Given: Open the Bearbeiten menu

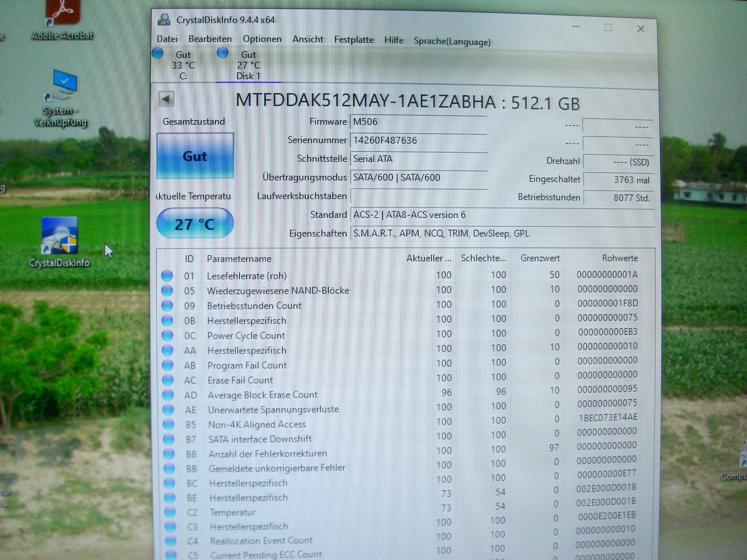Looking at the screenshot, I should coord(210,39).
